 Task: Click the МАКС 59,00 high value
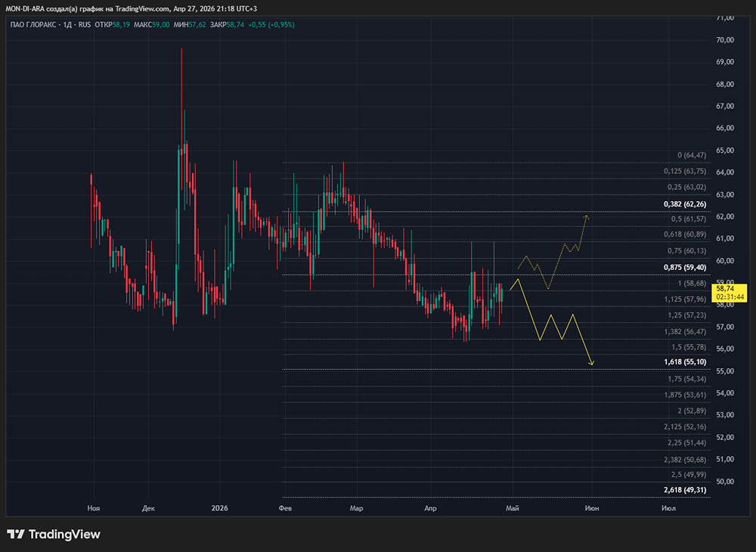(x=151, y=25)
